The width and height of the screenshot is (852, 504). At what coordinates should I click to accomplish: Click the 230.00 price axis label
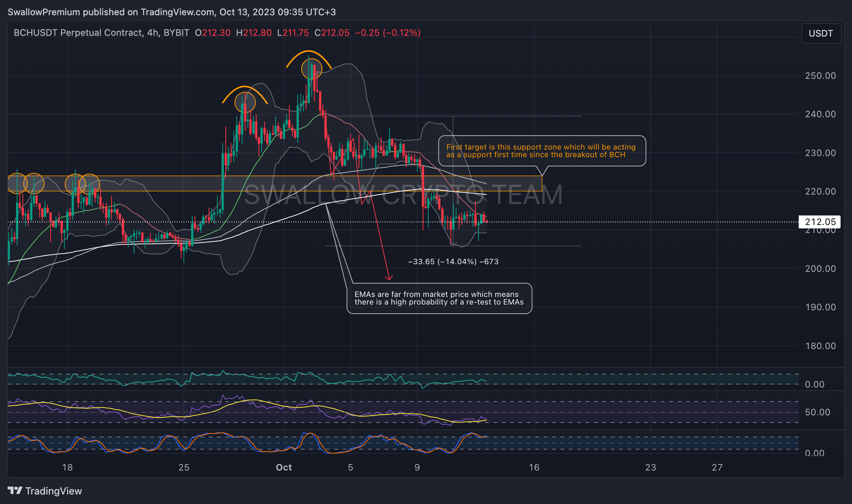pyautogui.click(x=820, y=153)
